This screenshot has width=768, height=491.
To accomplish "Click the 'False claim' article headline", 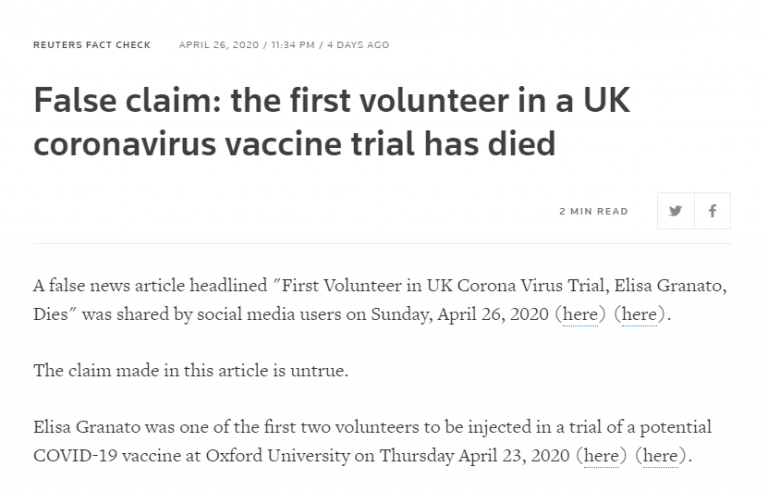I will pyautogui.click(x=332, y=122).
